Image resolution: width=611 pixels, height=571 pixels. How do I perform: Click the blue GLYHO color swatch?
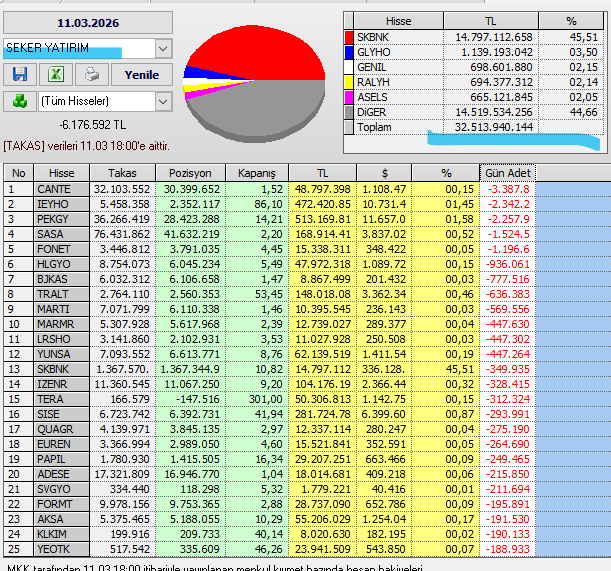tap(349, 52)
